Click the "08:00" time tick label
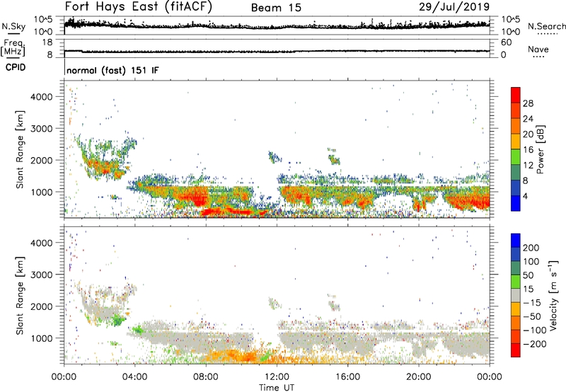The height and width of the screenshot is (392, 566). click(x=206, y=377)
